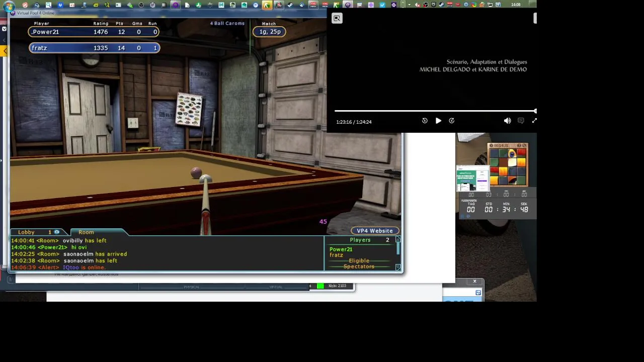The image size is (644, 362).
Task: Skip forward five seconds in video
Action: 451,121
